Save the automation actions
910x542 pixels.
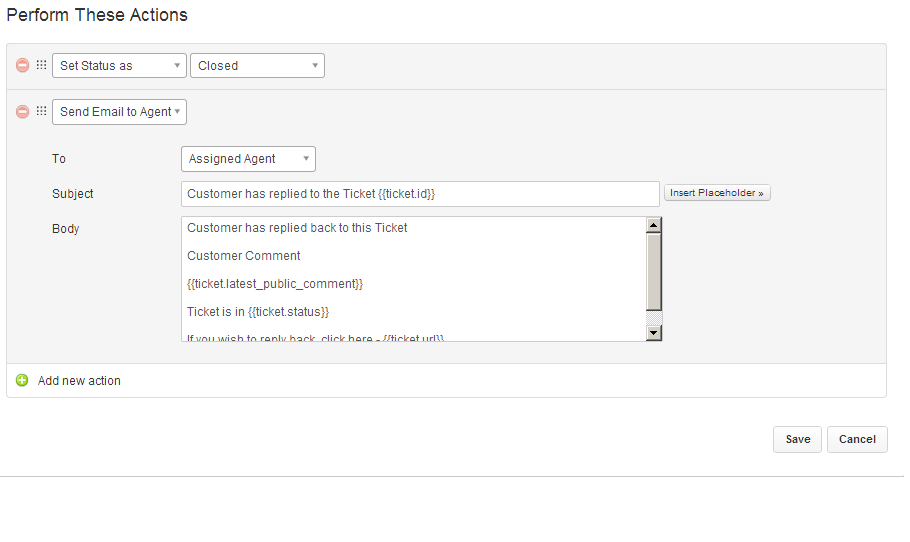(x=797, y=439)
